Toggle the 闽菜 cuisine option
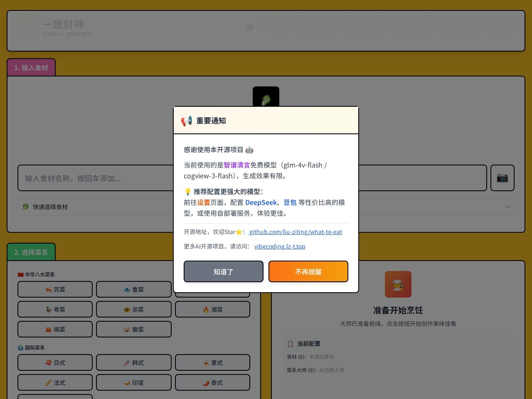 click(55, 329)
